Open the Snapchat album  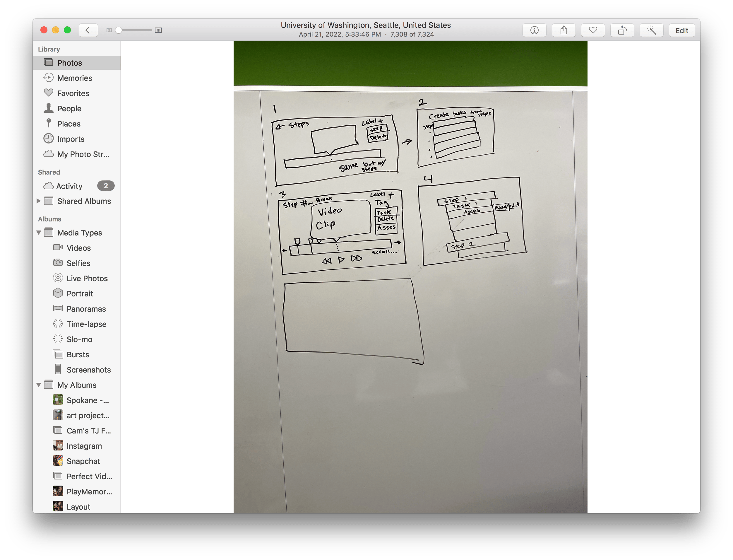83,461
